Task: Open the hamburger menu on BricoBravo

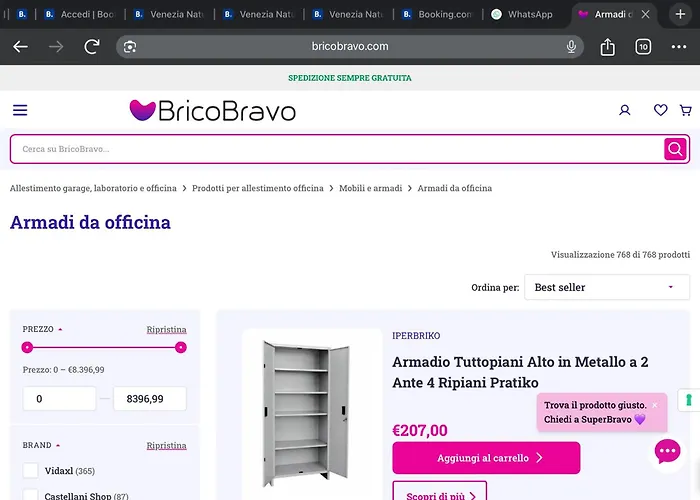Action: tap(20, 110)
